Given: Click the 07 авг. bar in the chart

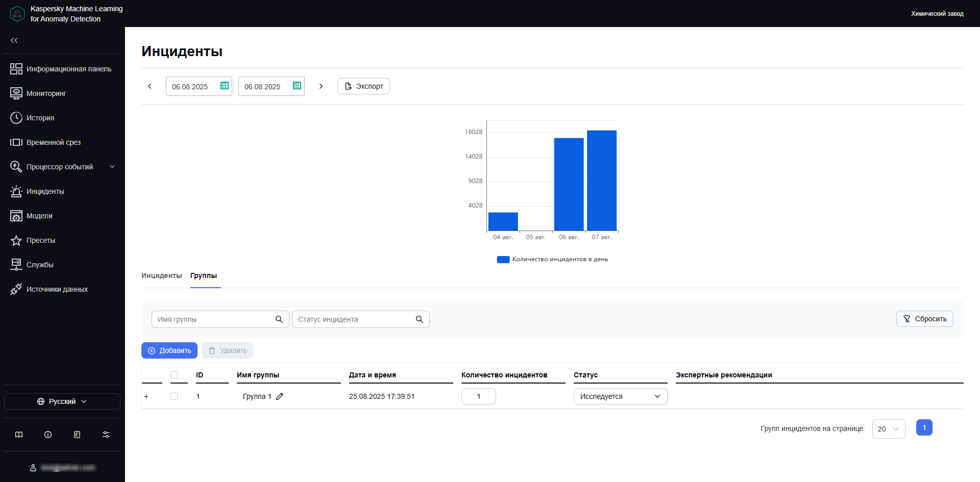Looking at the screenshot, I should 602,181.
